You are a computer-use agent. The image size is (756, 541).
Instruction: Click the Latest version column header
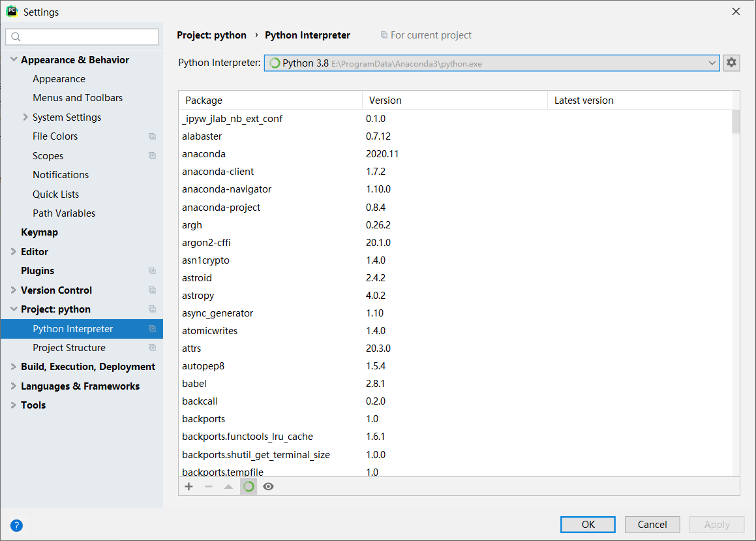point(640,100)
